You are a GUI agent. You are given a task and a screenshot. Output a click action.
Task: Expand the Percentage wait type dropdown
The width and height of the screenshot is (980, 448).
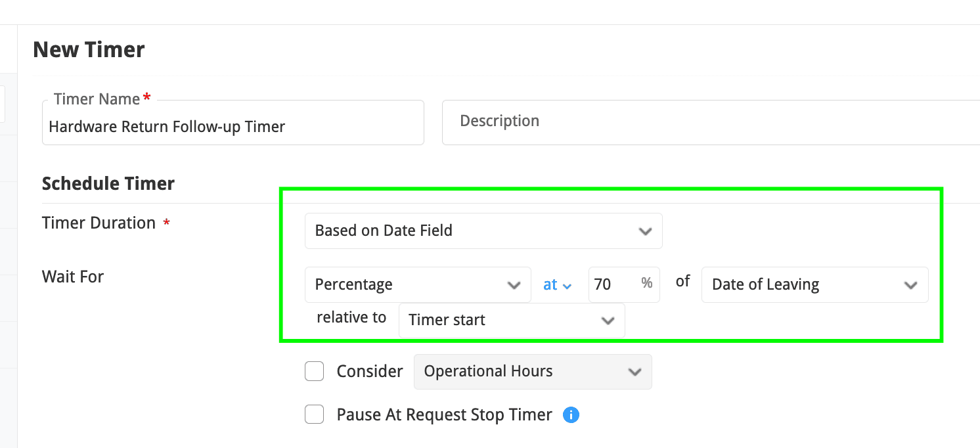pyautogui.click(x=407, y=285)
